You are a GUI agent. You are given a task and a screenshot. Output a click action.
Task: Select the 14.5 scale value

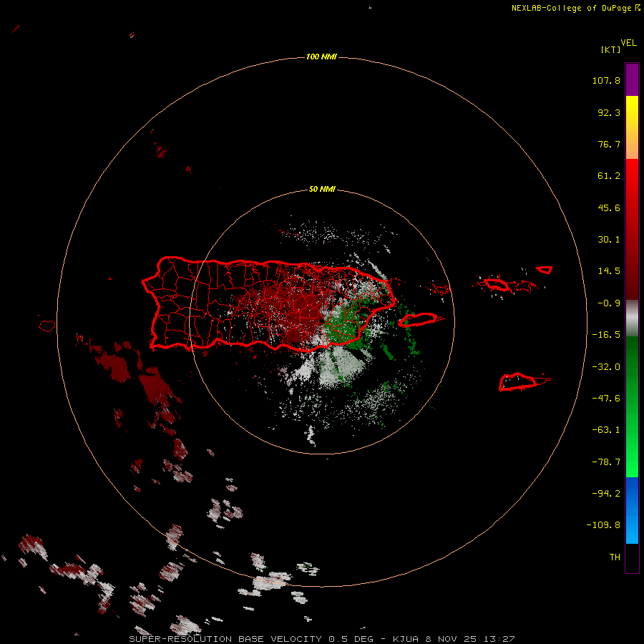tap(609, 271)
